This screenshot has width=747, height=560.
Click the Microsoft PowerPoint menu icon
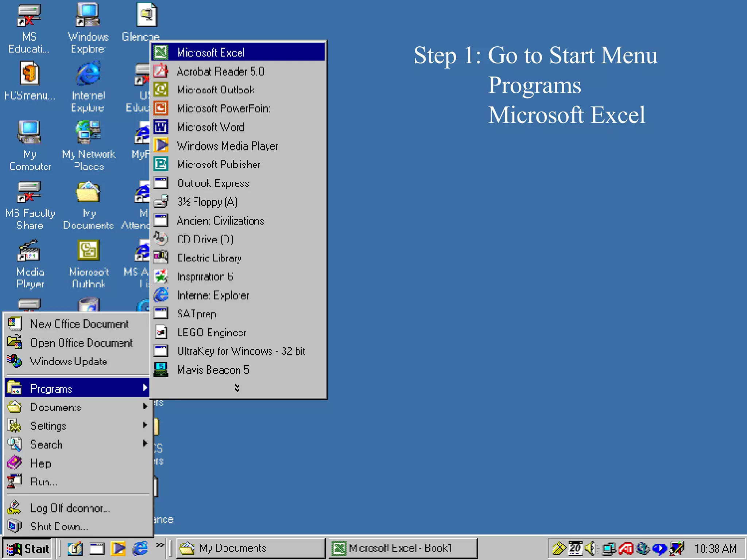[x=161, y=108]
